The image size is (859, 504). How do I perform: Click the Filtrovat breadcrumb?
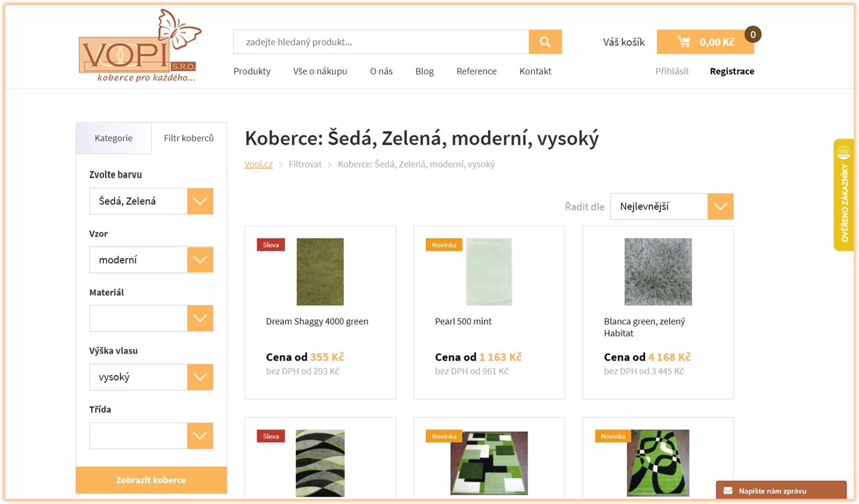point(305,164)
